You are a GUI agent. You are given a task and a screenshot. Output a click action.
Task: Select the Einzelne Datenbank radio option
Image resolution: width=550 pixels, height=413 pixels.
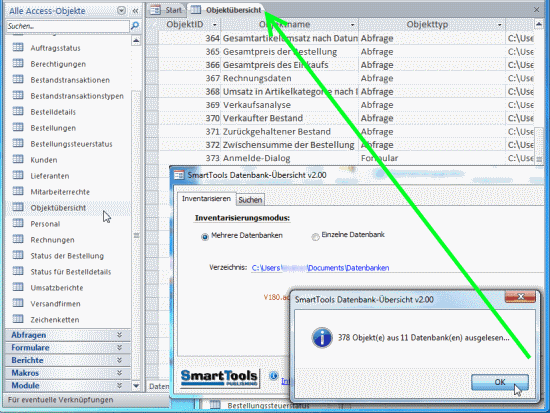click(315, 237)
